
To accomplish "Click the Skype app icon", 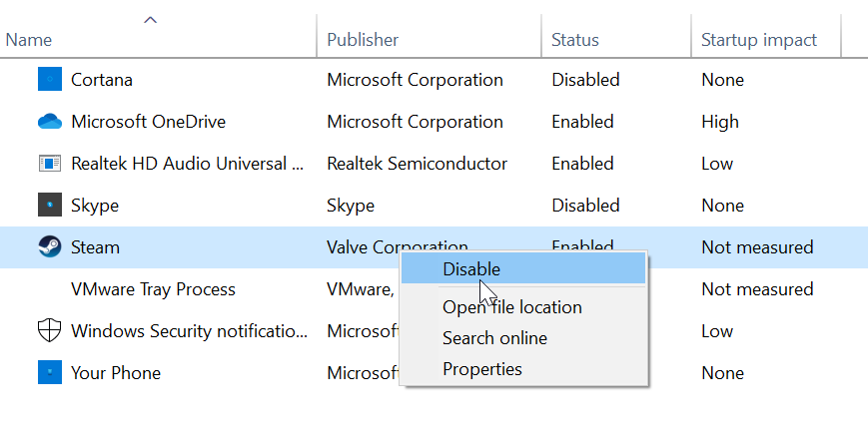I will point(50,206).
